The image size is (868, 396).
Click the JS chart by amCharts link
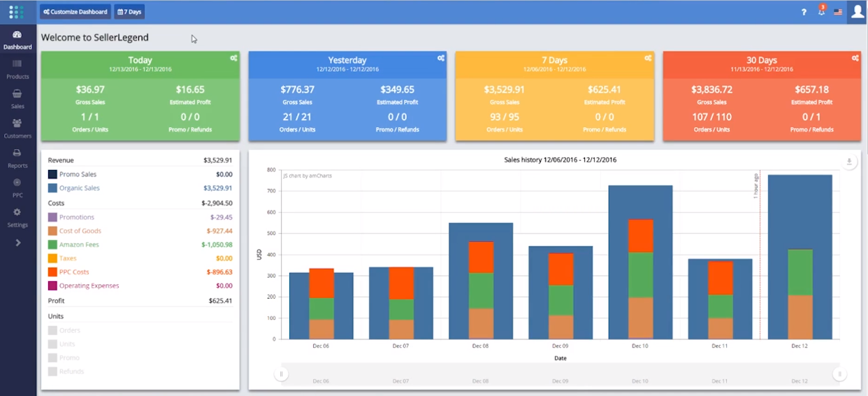pyautogui.click(x=308, y=176)
